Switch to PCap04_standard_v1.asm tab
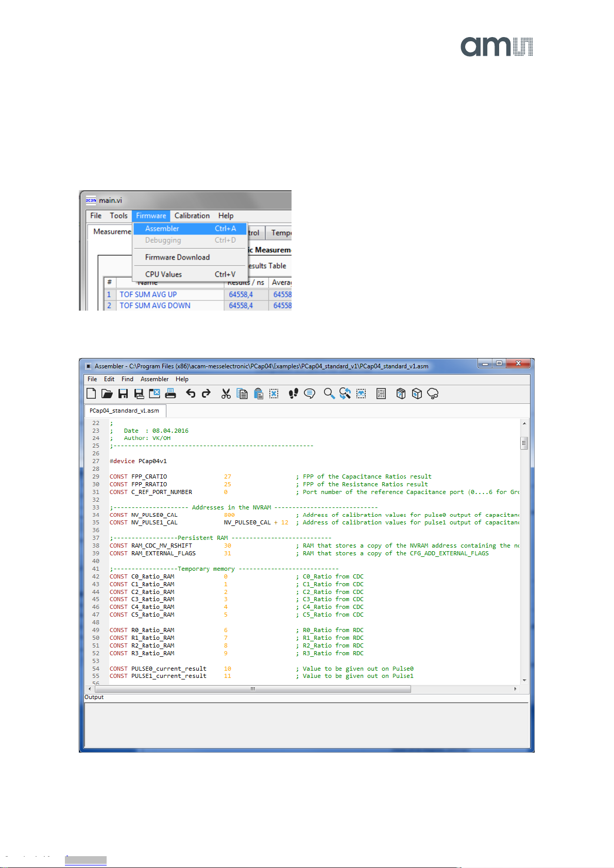Viewport: 614px width, 868px height. point(124,411)
